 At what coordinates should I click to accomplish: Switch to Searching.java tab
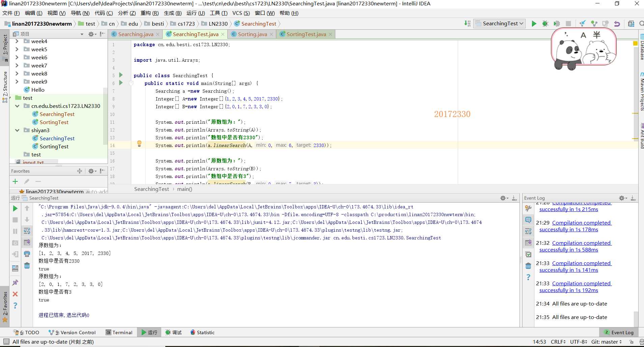[x=136, y=34]
